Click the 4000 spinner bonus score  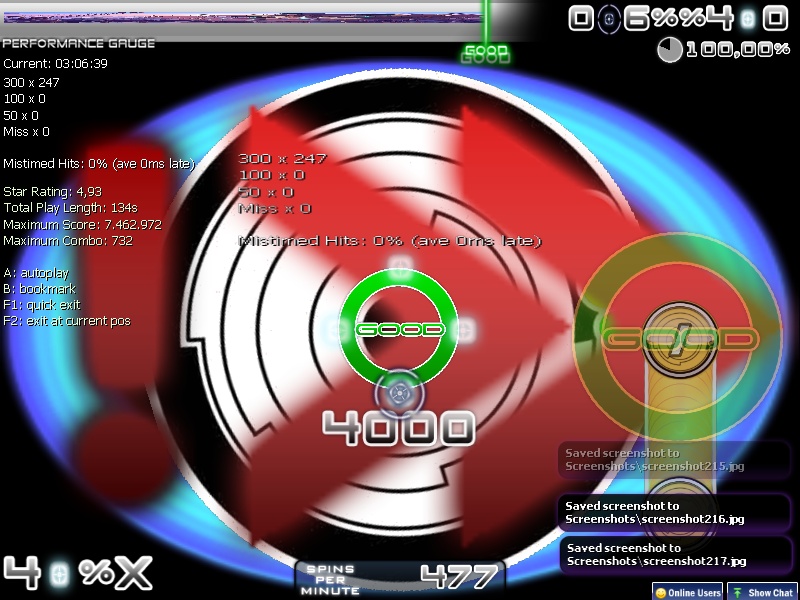tap(398, 428)
